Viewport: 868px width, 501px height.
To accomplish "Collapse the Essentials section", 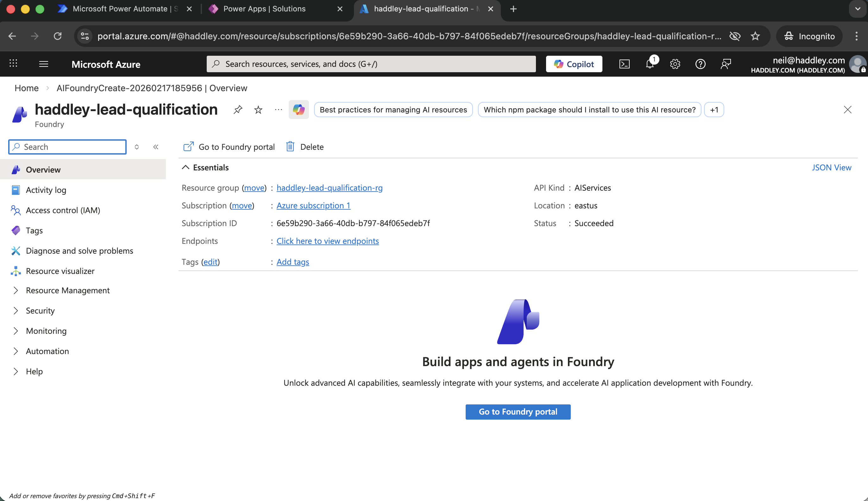I will (x=186, y=168).
